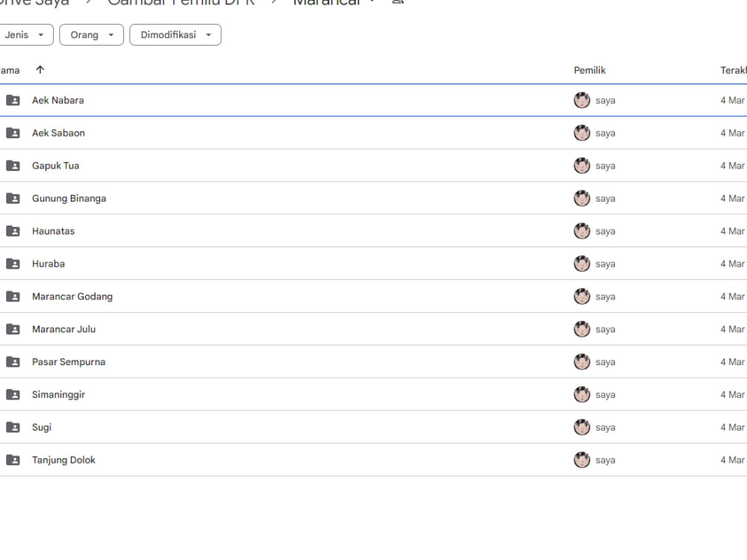Select the Marancar Godang folder name

72,296
